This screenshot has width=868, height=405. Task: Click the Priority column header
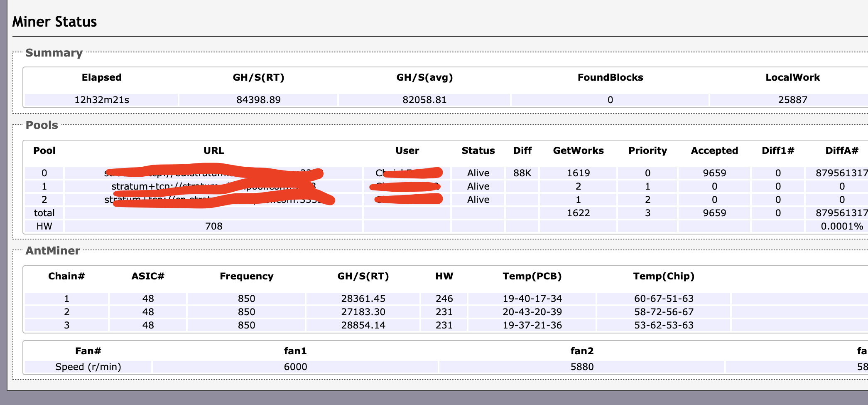point(647,151)
